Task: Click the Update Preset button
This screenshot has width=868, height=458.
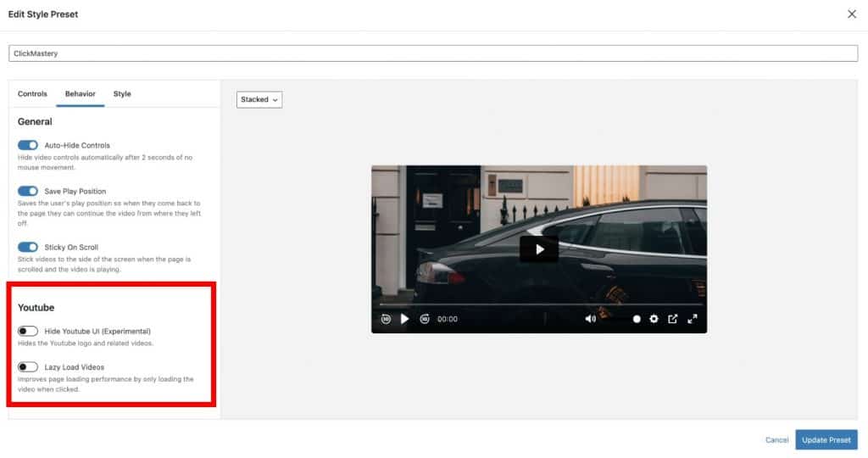Action: point(826,439)
